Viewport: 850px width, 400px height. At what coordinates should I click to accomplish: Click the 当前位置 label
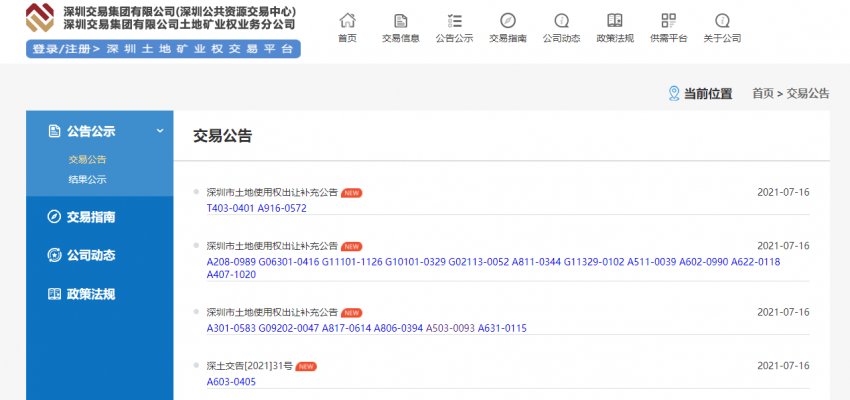[x=708, y=93]
